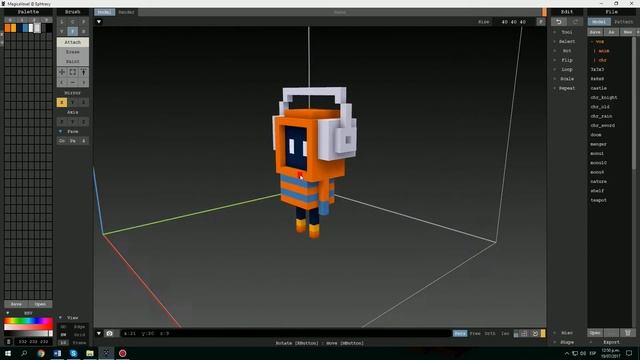Switch to the Render tab
The image size is (640, 360).
(126, 12)
